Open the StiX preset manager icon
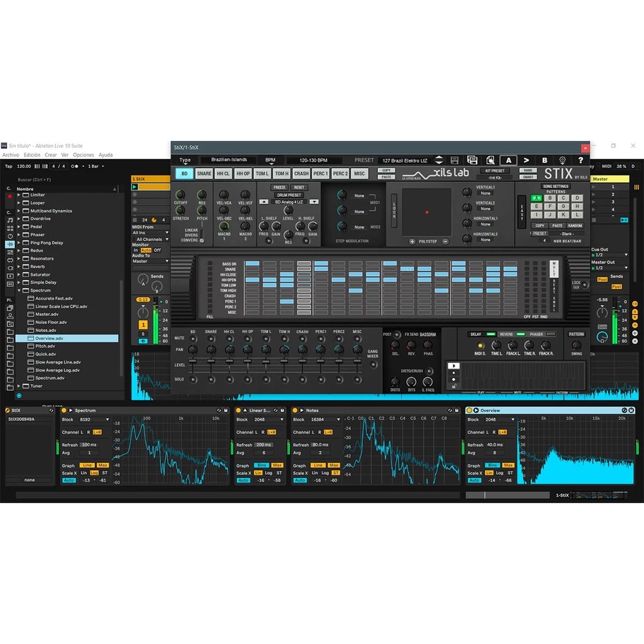The width and height of the screenshot is (644, 644). pos(472,160)
